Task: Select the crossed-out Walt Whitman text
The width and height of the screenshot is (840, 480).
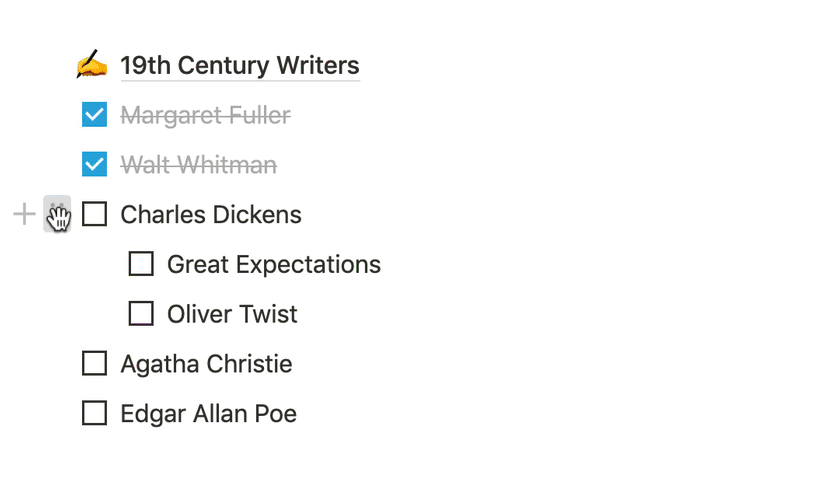Action: click(198, 164)
